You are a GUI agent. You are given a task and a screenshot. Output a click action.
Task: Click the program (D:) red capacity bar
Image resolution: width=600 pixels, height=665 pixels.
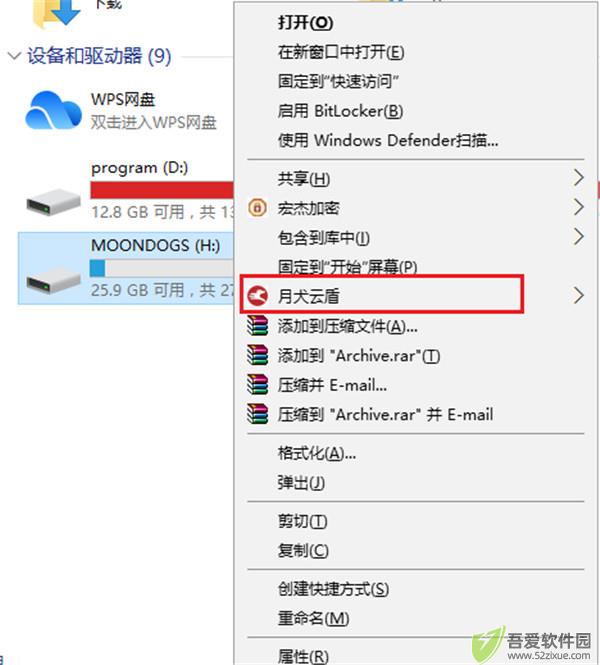coord(162,190)
